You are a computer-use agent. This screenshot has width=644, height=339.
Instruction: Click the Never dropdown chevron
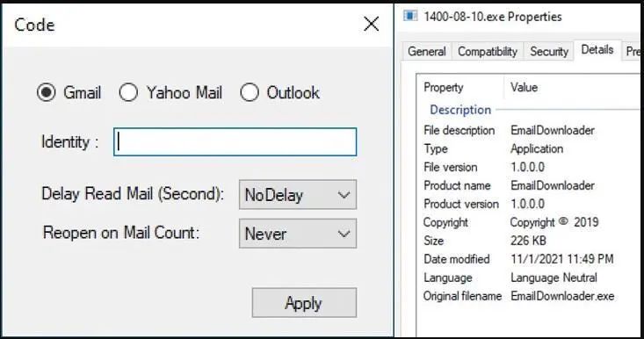click(344, 234)
